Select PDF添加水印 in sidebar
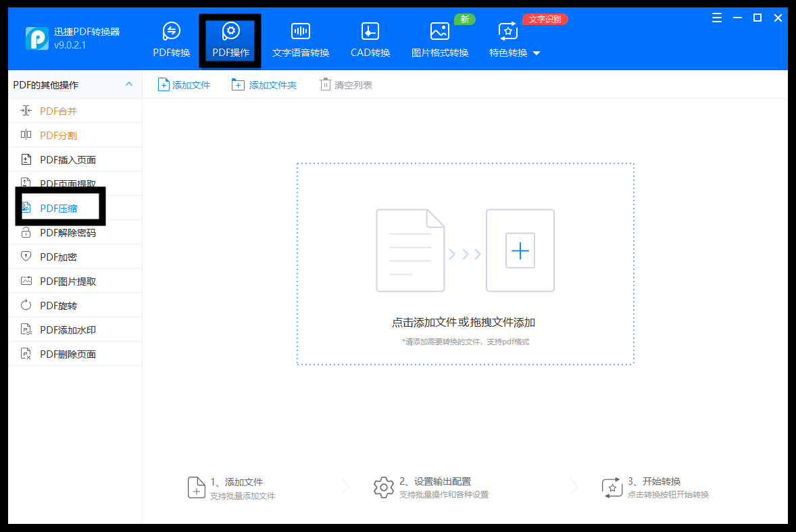Screen dimensions: 796x532 click(x=75, y=330)
